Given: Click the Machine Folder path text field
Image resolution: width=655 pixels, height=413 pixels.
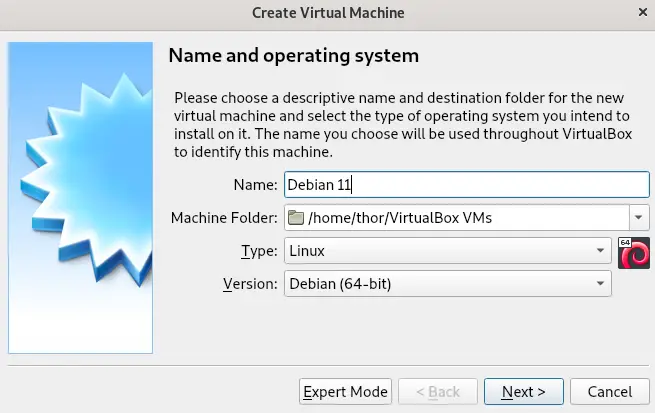Looking at the screenshot, I should [x=457, y=218].
